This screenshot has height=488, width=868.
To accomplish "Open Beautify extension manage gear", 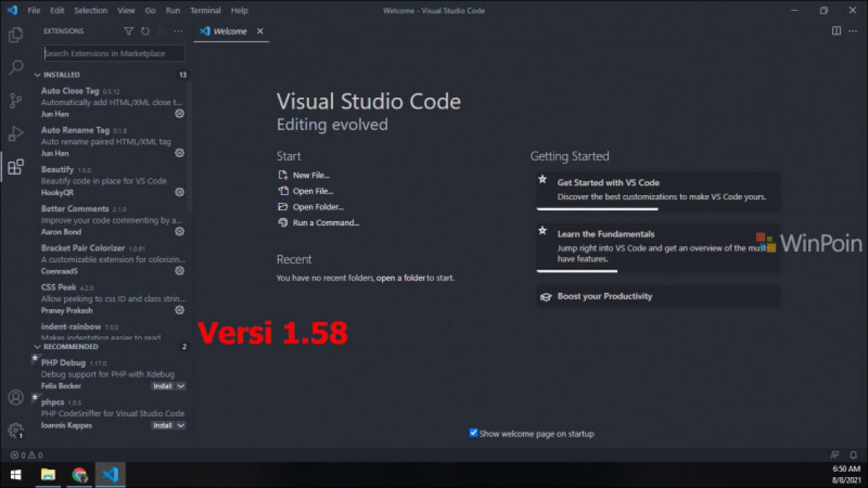I will click(180, 192).
